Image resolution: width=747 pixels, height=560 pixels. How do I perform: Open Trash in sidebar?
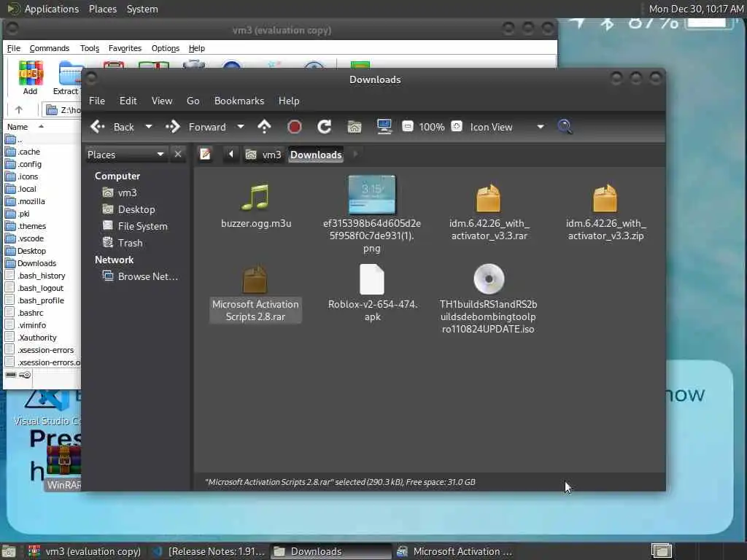(x=123, y=243)
